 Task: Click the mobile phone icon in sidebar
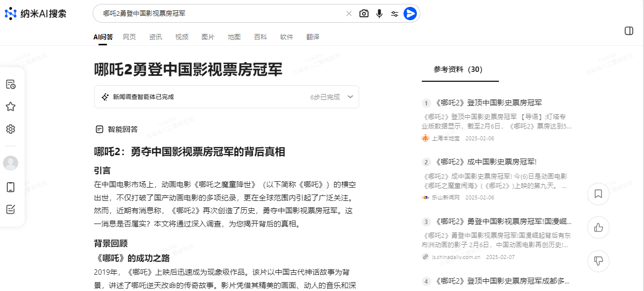pyautogui.click(x=11, y=187)
